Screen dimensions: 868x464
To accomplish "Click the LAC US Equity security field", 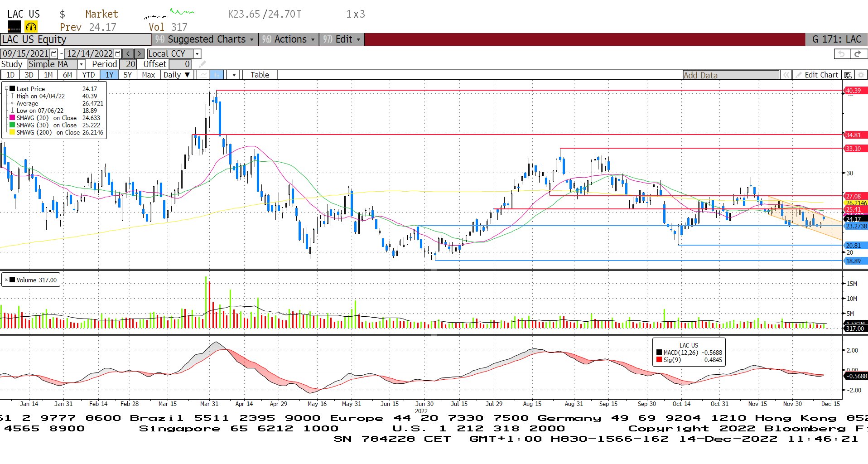I will (76, 39).
